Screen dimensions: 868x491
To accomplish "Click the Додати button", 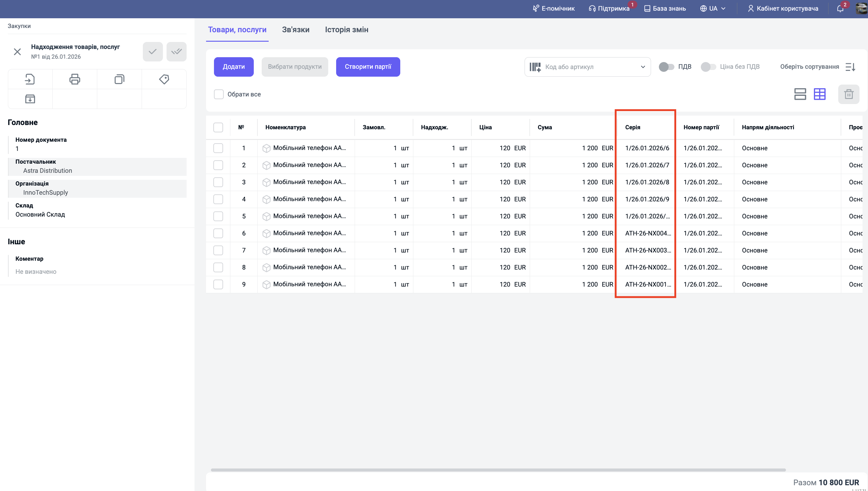I will pyautogui.click(x=233, y=67).
